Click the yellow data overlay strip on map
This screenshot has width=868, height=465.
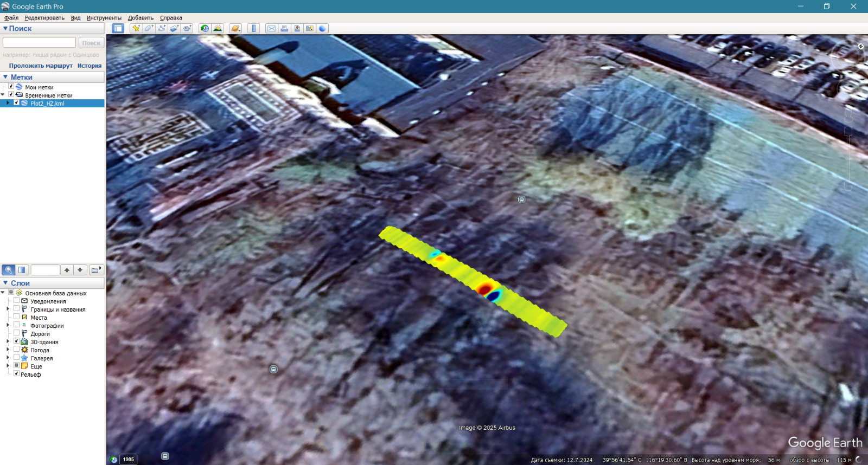point(472,281)
